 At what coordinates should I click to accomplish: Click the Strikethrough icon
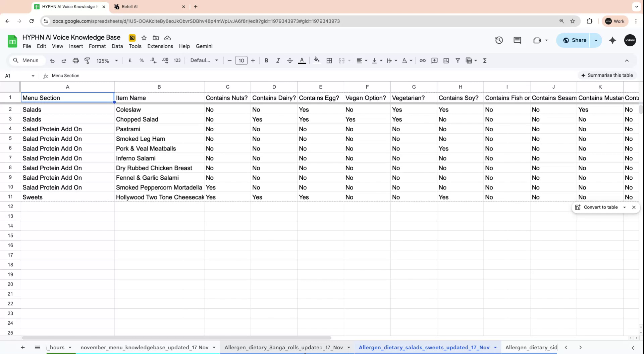290,60
